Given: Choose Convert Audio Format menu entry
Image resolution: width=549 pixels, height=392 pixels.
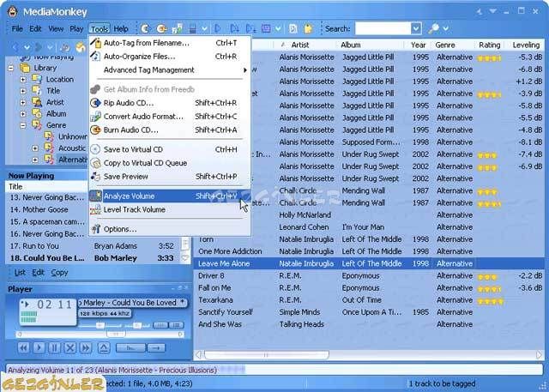Looking at the screenshot, I should tap(170, 117).
